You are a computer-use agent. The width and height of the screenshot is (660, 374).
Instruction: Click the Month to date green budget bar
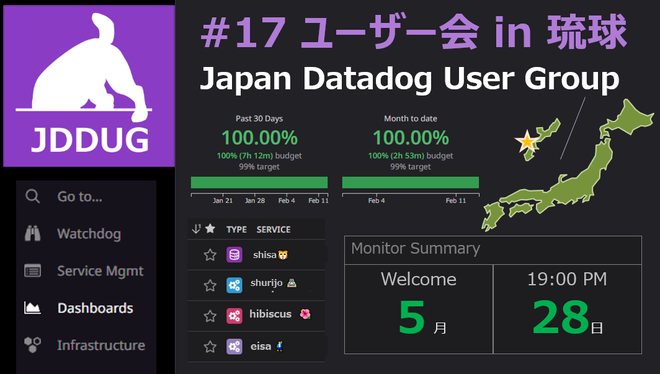[x=410, y=183]
